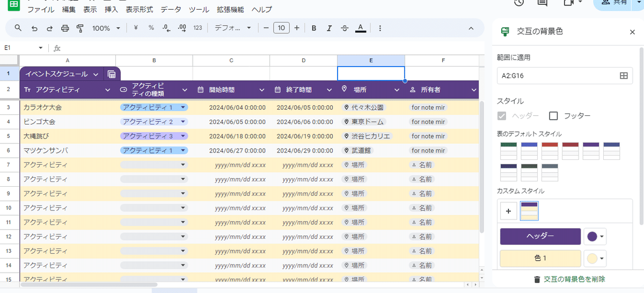Viewport: 644px width, 293px height.
Task: Open the 拡張機能 menu
Action: [230, 10]
